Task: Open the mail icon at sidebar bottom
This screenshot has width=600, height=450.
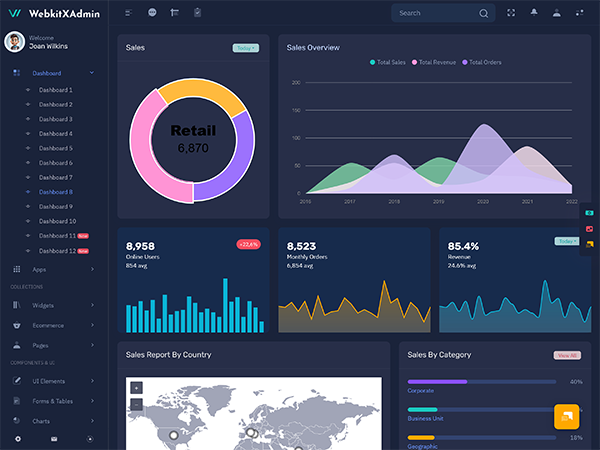Action: pos(54,439)
